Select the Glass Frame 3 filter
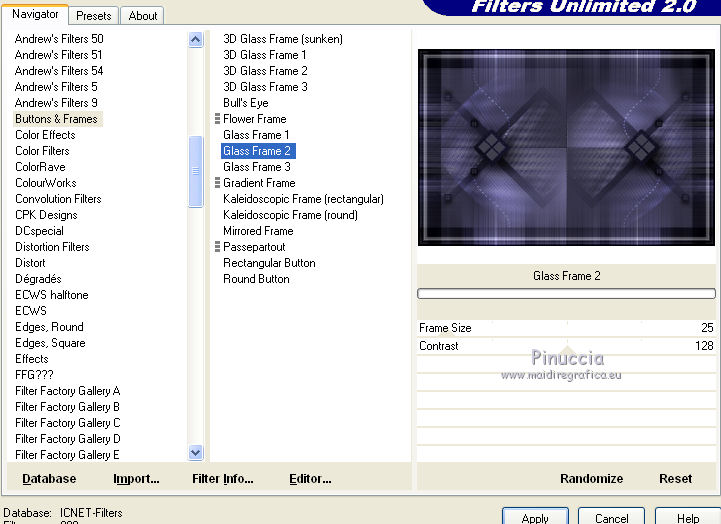 tap(257, 167)
